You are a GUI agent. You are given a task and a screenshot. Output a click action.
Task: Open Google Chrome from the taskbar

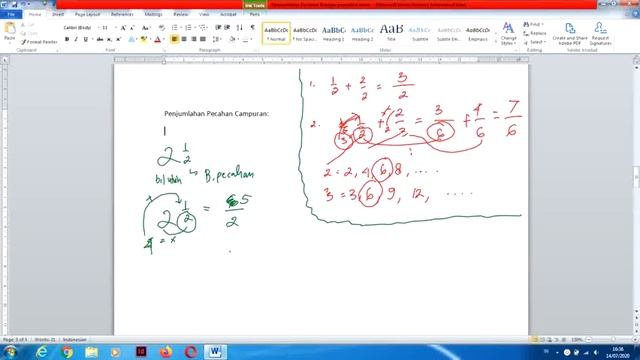[67, 352]
